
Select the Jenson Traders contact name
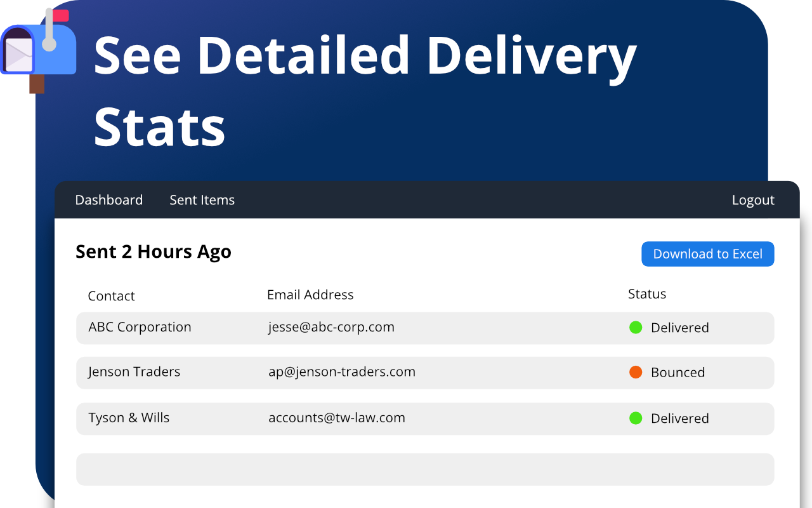pyautogui.click(x=134, y=372)
